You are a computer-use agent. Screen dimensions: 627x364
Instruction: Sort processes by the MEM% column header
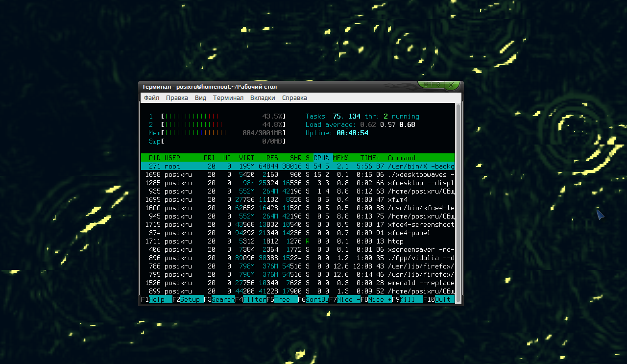point(341,158)
